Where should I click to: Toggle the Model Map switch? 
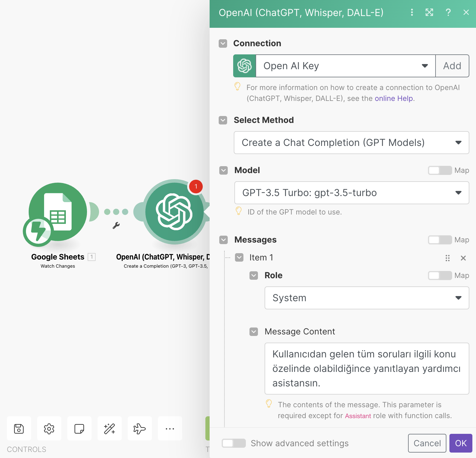[x=440, y=170]
